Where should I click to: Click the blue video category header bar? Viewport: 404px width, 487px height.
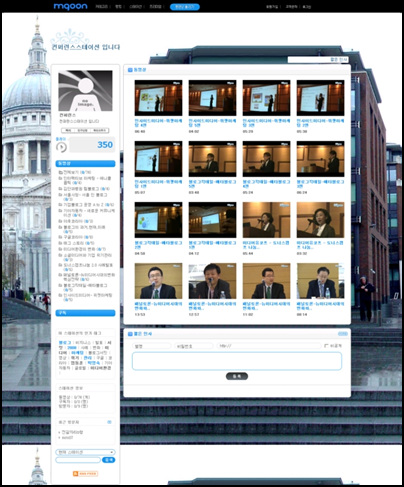point(85,164)
